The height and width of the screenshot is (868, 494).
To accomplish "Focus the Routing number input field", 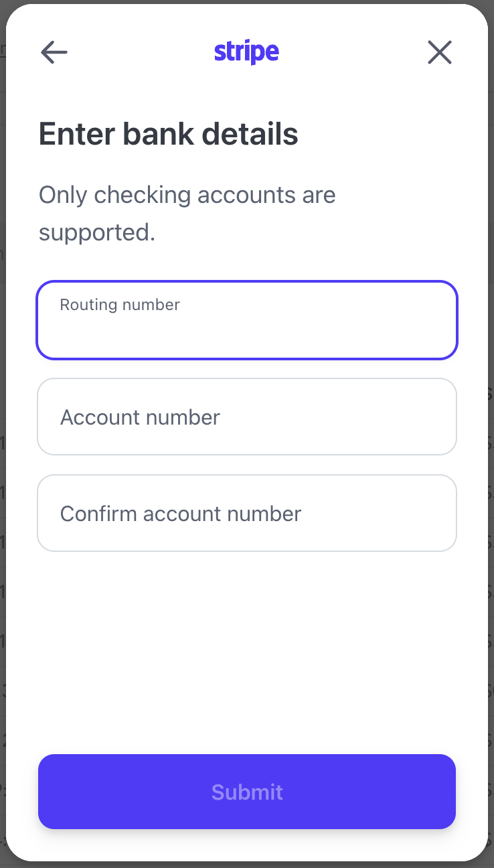I will [x=247, y=328].
